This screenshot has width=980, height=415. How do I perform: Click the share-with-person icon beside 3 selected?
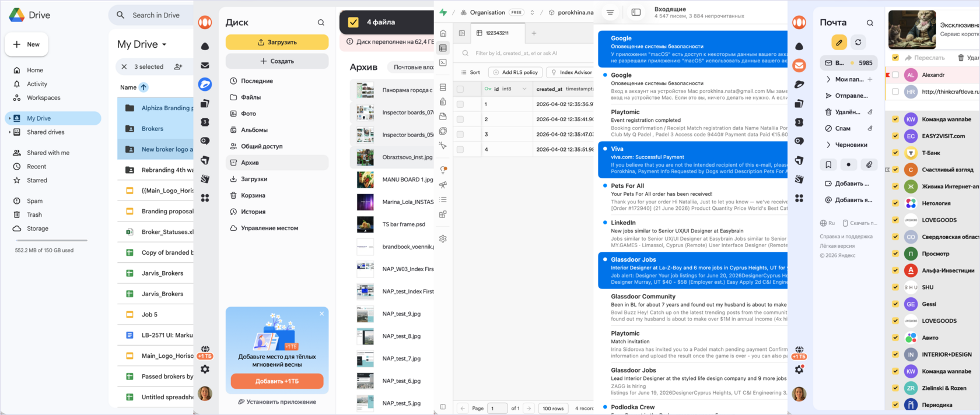tap(178, 66)
